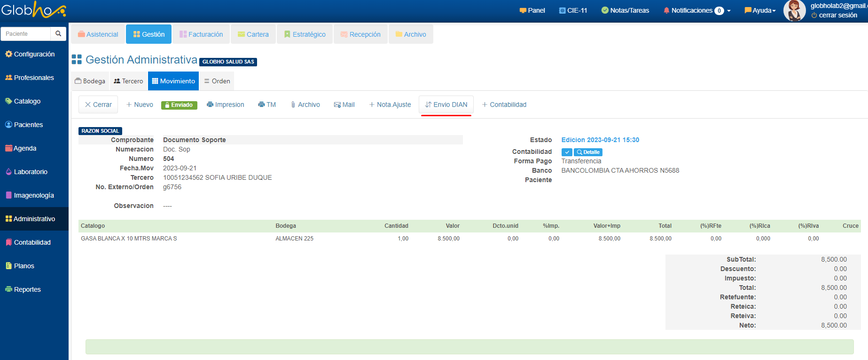
Task: Click the patient search magnifier icon
Action: coord(58,33)
